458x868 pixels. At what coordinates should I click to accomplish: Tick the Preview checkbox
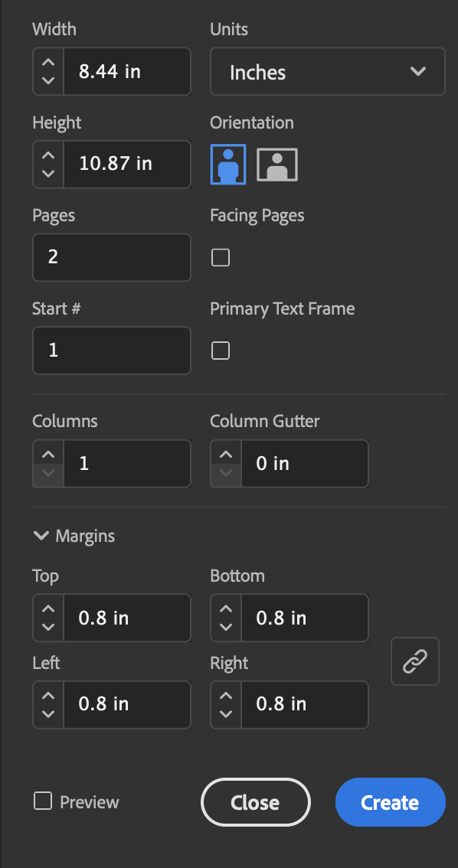tap(43, 801)
